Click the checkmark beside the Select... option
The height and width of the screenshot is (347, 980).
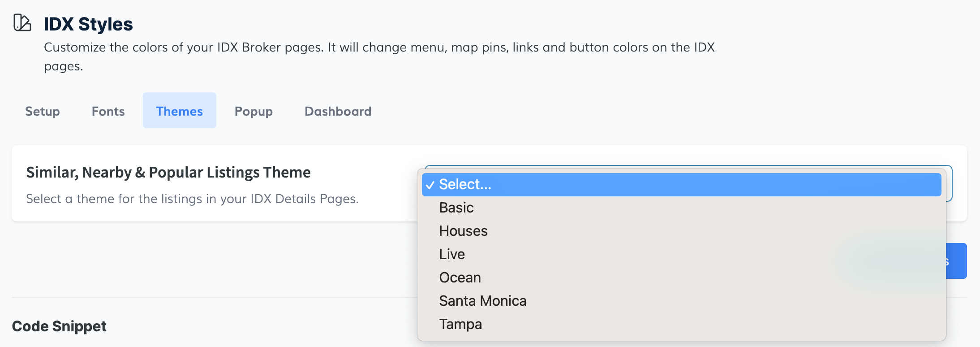[430, 185]
